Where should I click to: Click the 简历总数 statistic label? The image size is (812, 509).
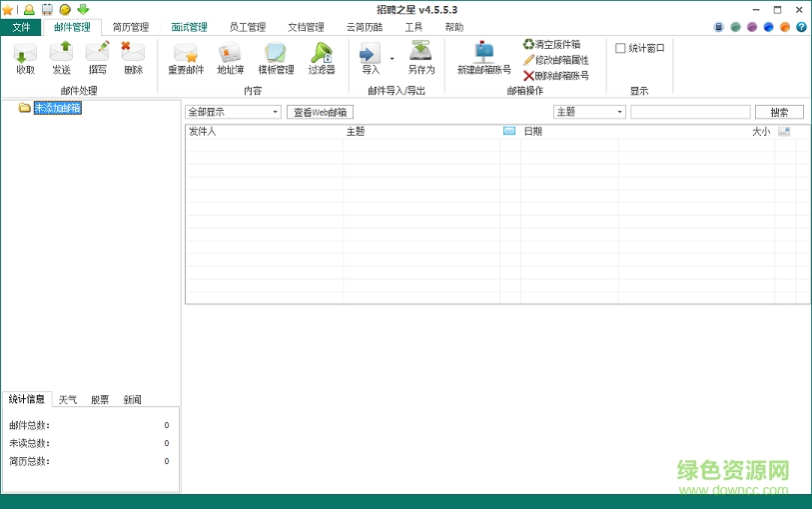click(x=30, y=461)
